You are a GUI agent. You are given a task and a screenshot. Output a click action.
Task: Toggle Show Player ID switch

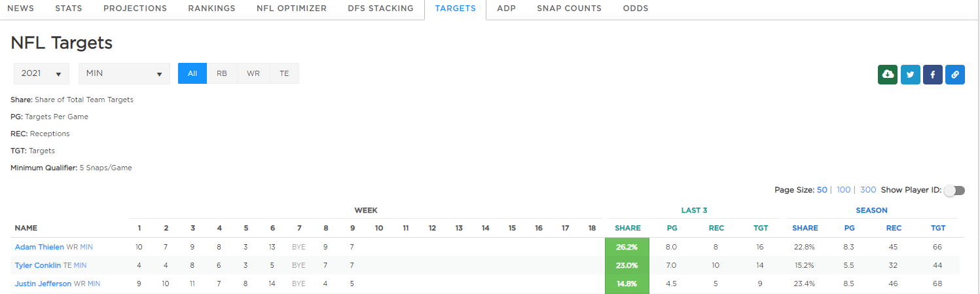[955, 191]
